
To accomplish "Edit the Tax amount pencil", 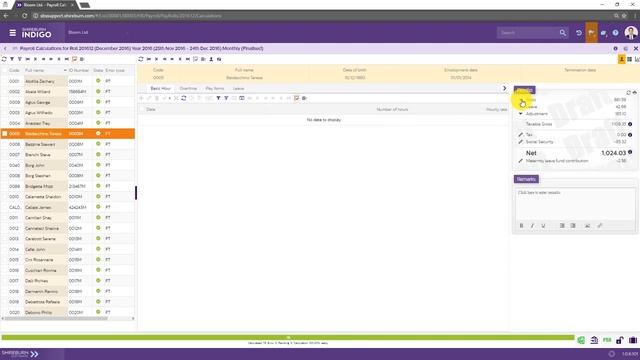I will point(520,135).
